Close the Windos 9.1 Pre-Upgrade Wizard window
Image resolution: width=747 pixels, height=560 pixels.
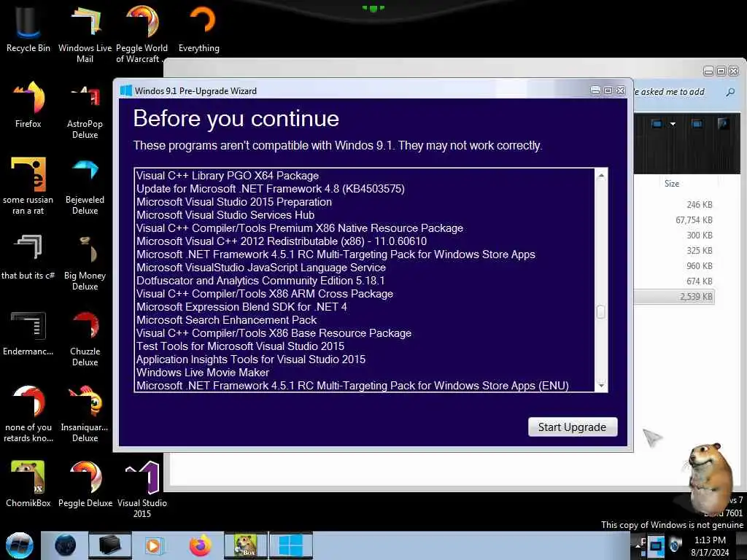pos(620,90)
